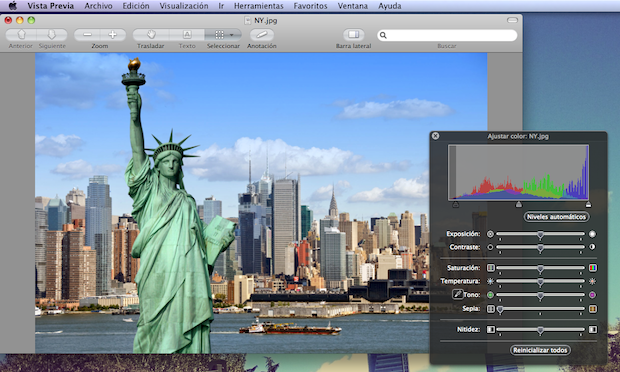
Task: Click the Contraste slider handle
Action: (x=540, y=248)
